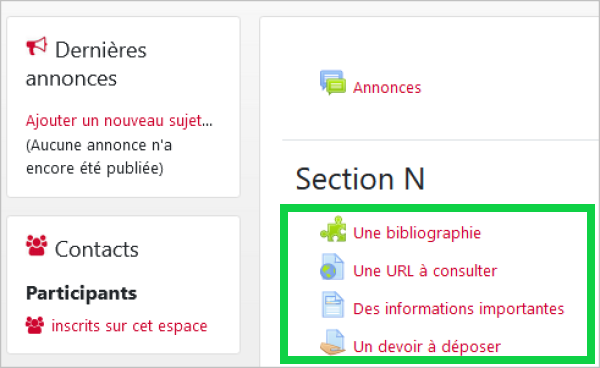This screenshot has width=600, height=368.
Task: Click the hand-and-document devoir assignment icon
Action: click(332, 342)
